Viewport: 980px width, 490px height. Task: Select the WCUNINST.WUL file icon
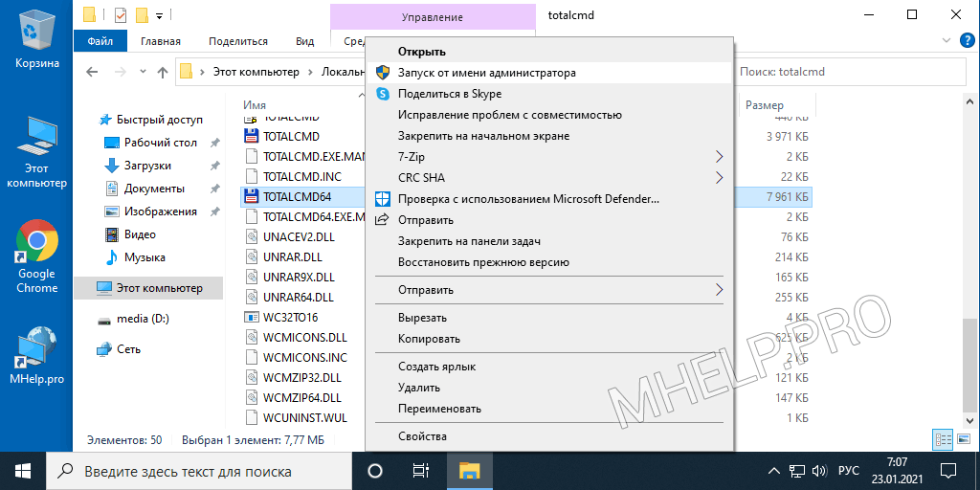(x=252, y=417)
